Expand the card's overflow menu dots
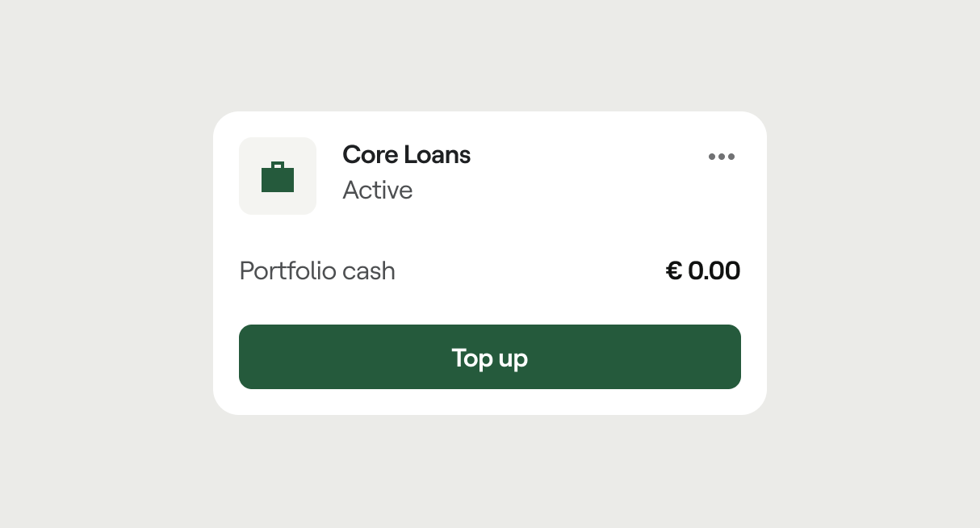 [722, 157]
